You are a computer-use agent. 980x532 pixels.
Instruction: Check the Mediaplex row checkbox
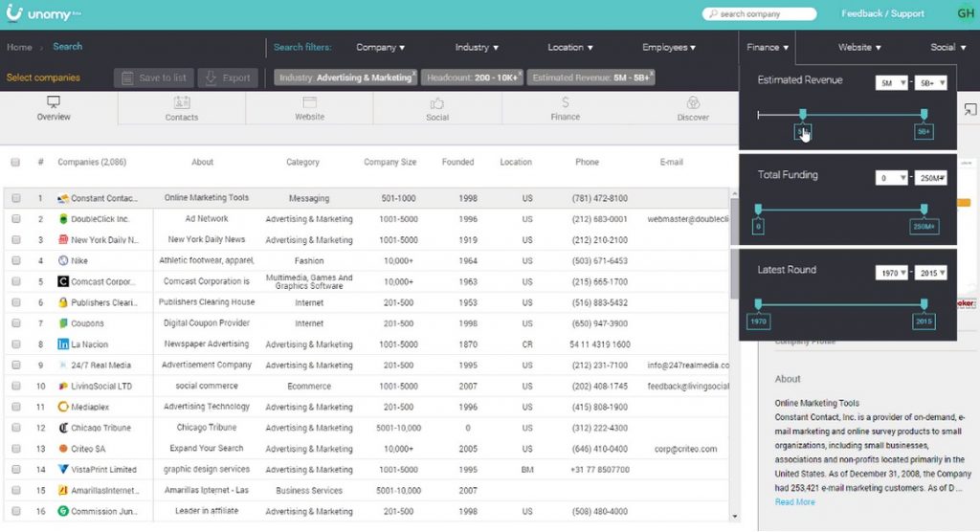pyautogui.click(x=16, y=407)
